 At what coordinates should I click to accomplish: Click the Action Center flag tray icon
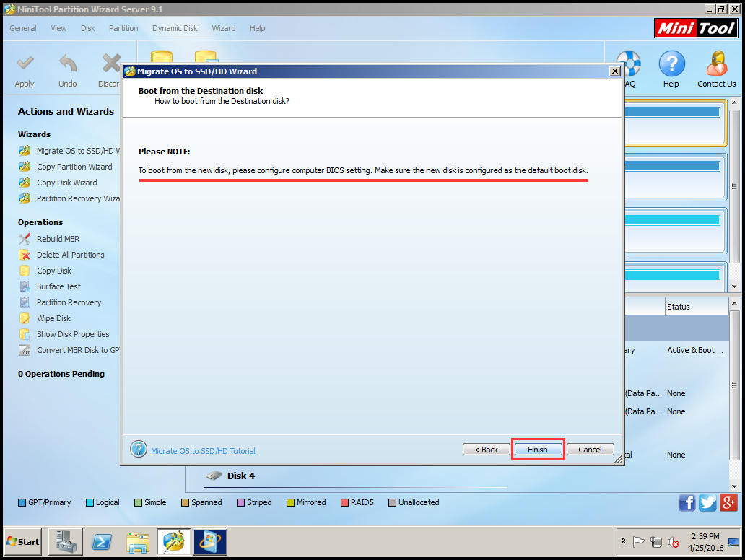638,542
